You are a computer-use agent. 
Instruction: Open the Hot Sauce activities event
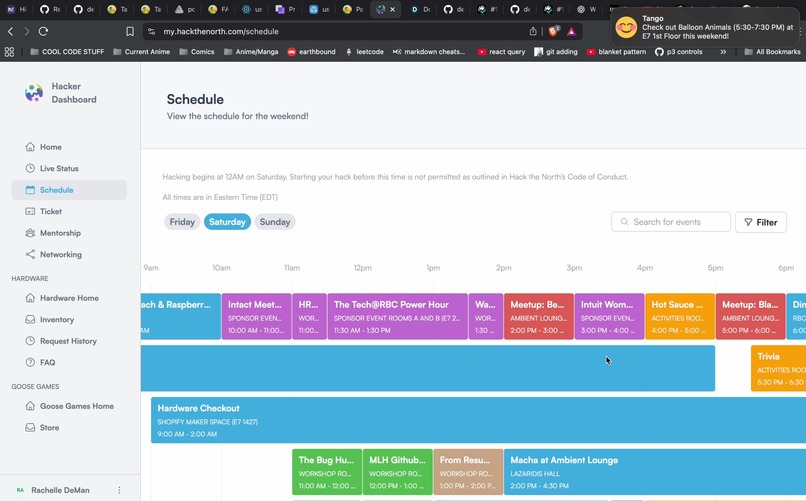tap(680, 317)
